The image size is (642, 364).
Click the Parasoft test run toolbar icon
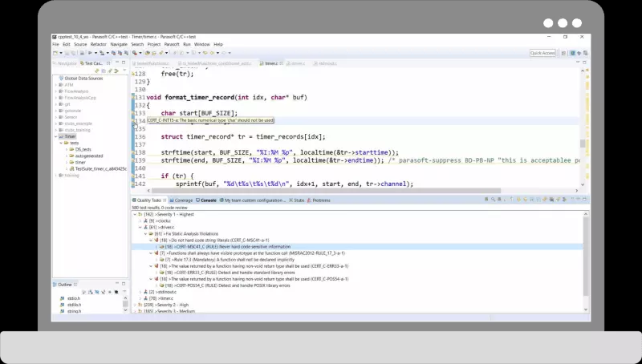(90, 53)
